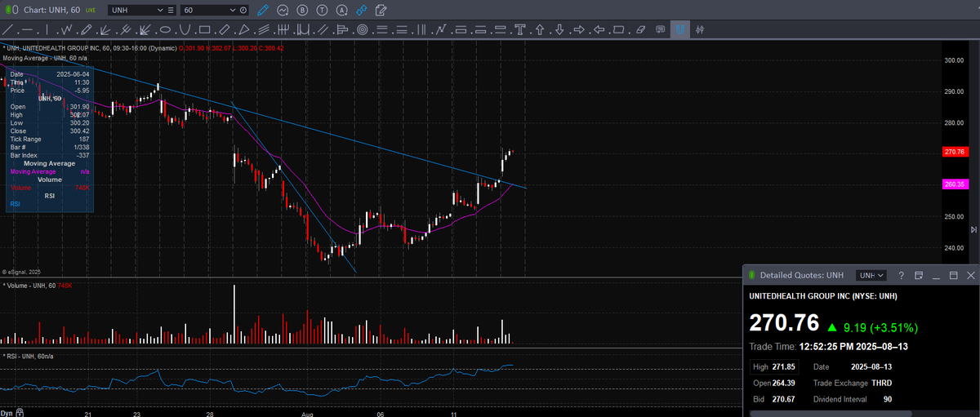Image resolution: width=980 pixels, height=417 pixels.
Task: Select the vertical line tool
Action: coord(47,30)
